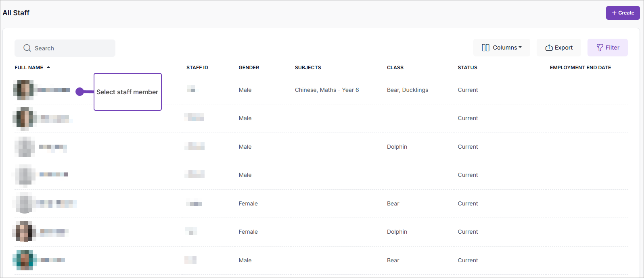Image resolution: width=644 pixels, height=278 pixels.
Task: Click the Columns layout icon
Action: pyautogui.click(x=485, y=48)
